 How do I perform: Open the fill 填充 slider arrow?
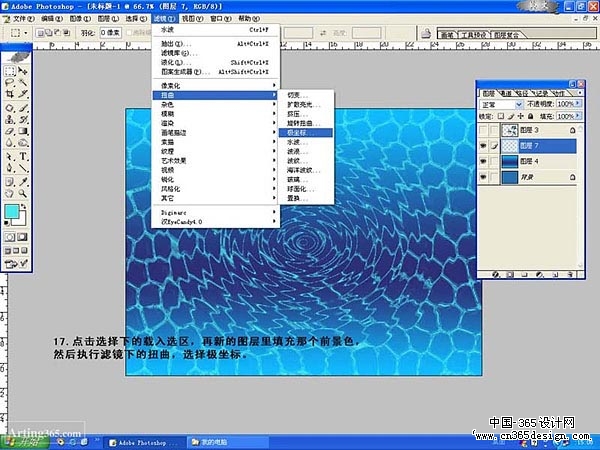click(x=578, y=116)
